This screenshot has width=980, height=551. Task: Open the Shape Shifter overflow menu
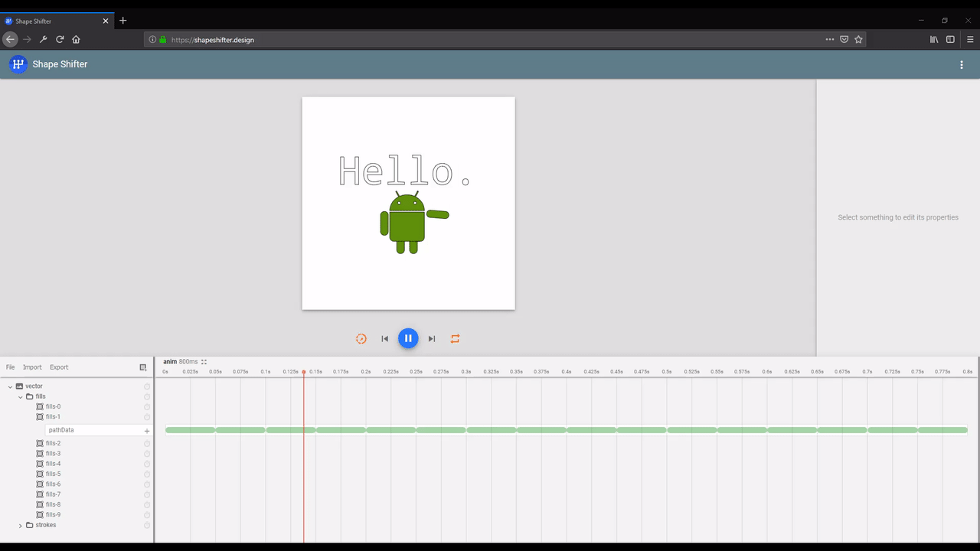(x=962, y=65)
